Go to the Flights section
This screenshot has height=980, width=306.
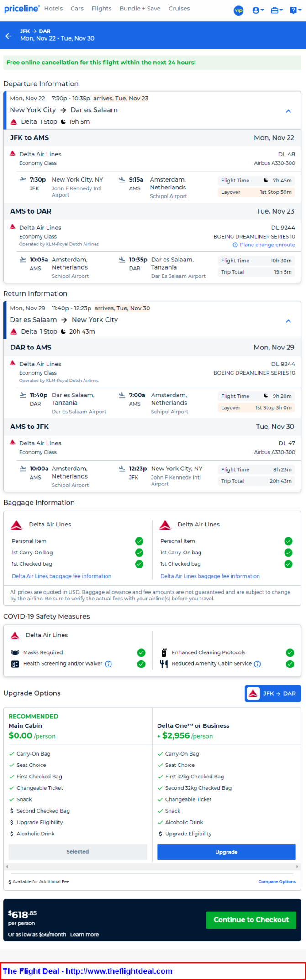pyautogui.click(x=101, y=9)
